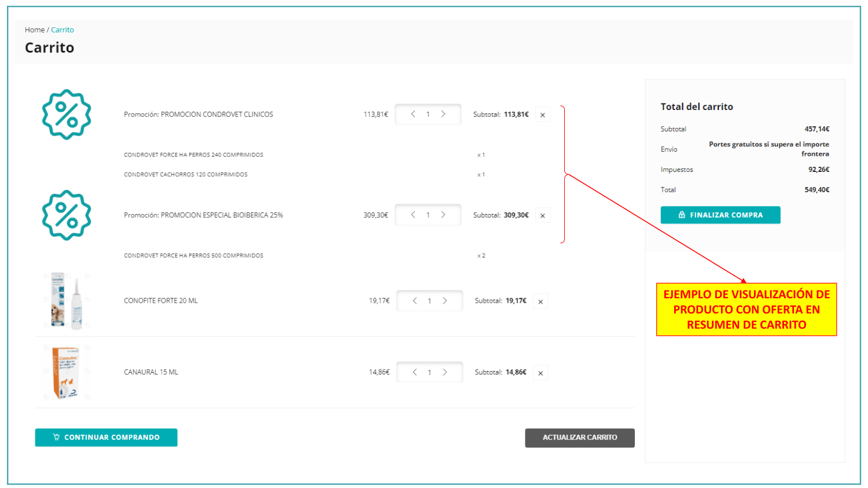The height and width of the screenshot is (488, 868).
Task: Click the quantity field of CANAURAL 15 ML
Action: tap(429, 372)
